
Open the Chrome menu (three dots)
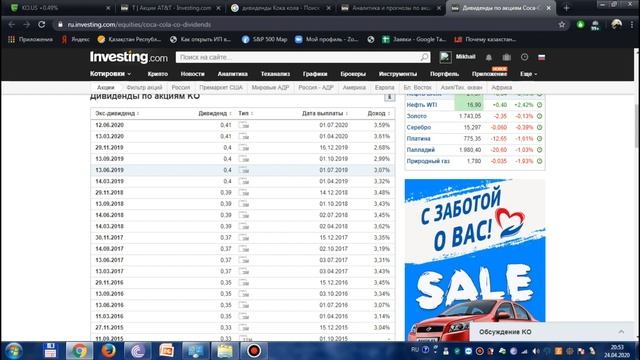coord(632,24)
